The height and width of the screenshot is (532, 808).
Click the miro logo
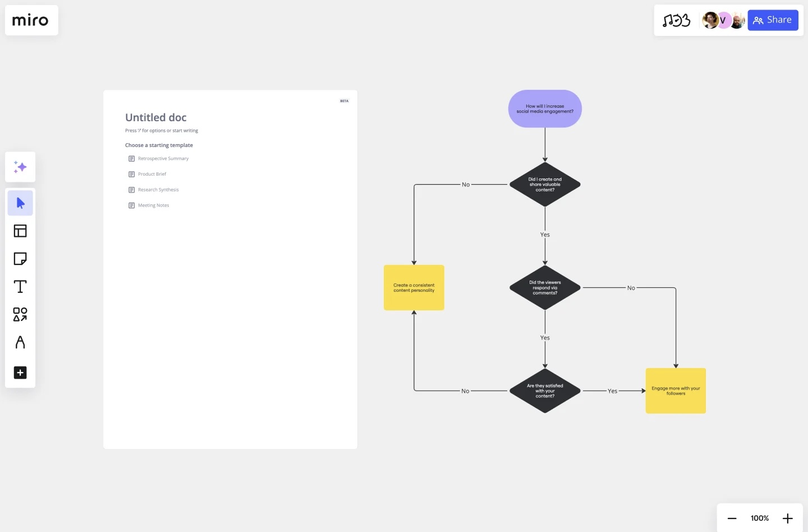coord(30,20)
